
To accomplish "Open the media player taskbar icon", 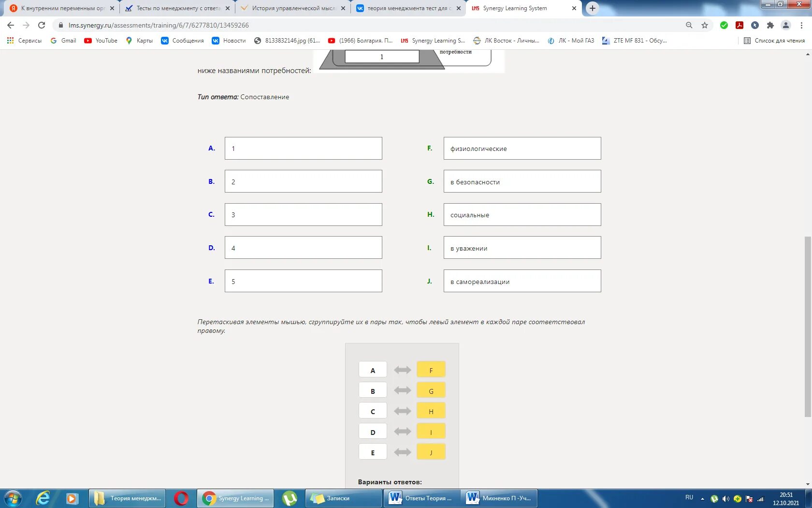I will pos(72,498).
